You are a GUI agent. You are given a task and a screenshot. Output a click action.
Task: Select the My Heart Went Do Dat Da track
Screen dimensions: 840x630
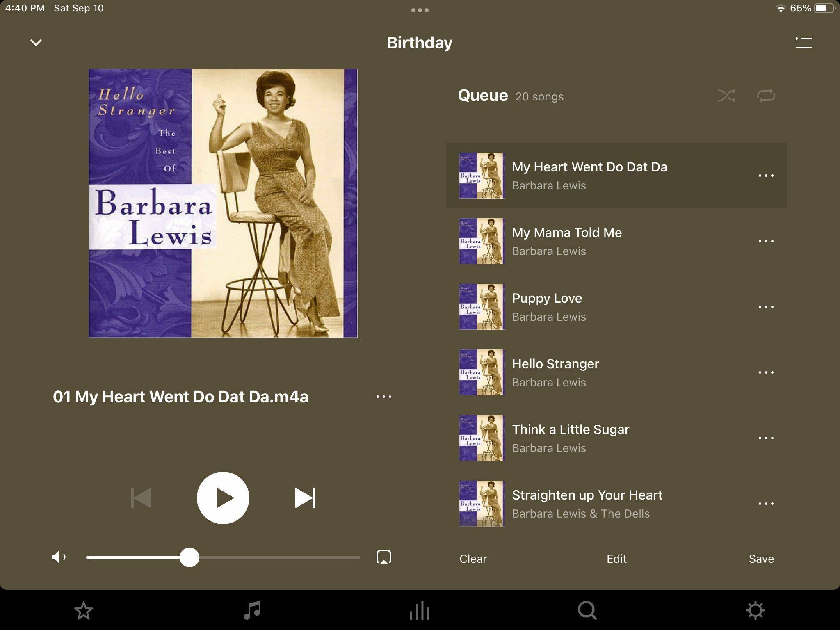(616, 176)
